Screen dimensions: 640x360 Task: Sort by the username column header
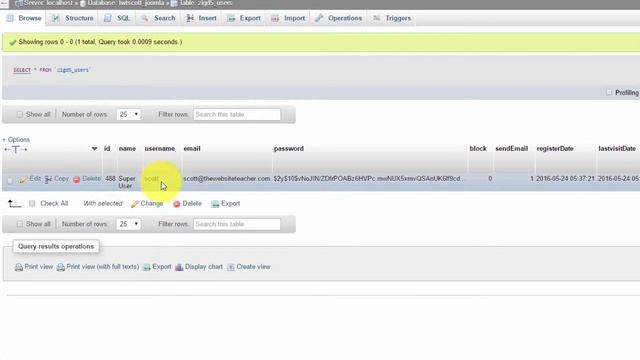pos(160,149)
